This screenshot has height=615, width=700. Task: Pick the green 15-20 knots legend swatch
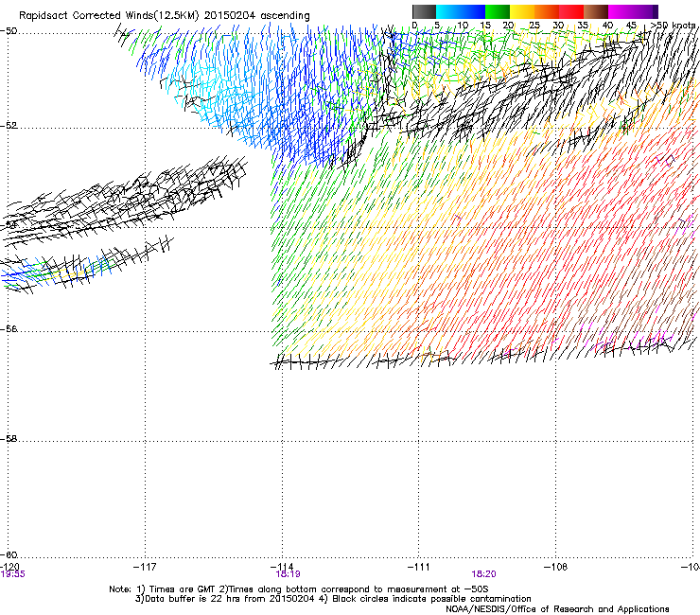498,11
